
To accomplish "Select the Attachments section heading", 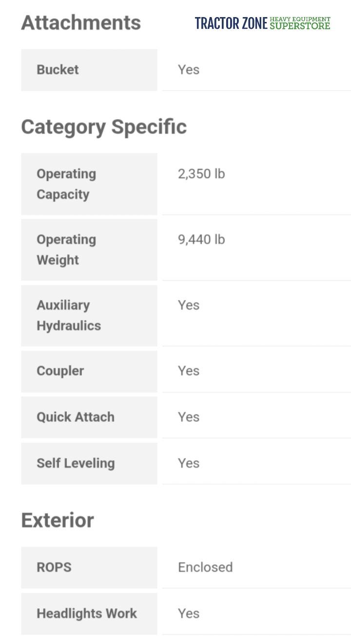I will (x=81, y=23).
